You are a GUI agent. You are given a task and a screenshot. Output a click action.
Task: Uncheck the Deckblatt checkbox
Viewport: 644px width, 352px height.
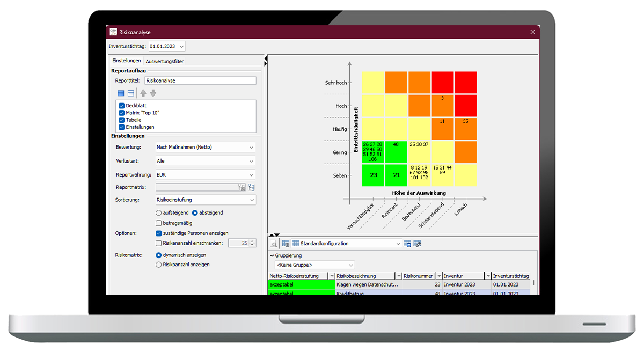click(x=122, y=106)
